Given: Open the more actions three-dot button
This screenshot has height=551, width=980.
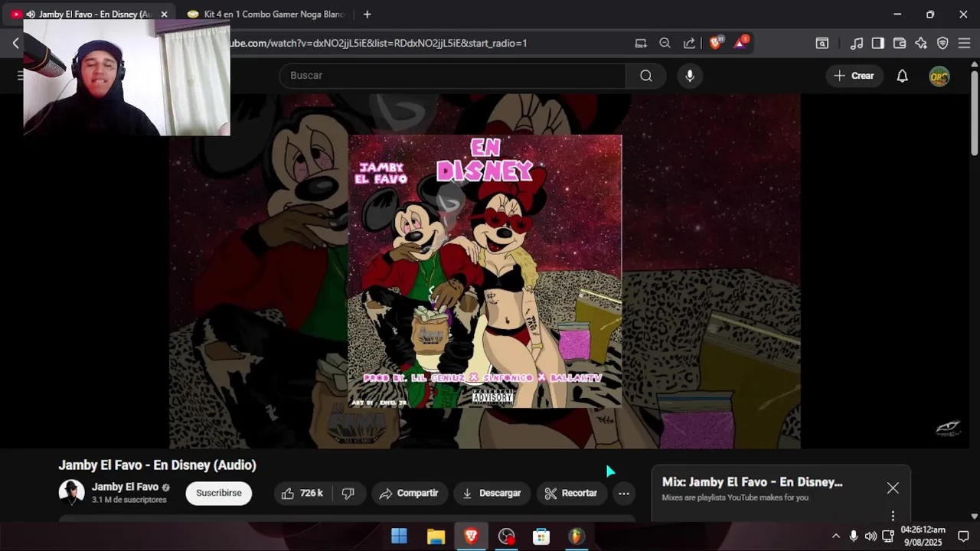Looking at the screenshot, I should [x=624, y=494].
